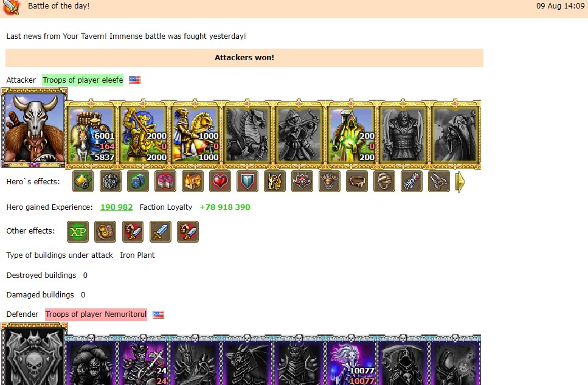Show more hero effects with yellow arrow
The height and width of the screenshot is (385, 588).
click(460, 182)
